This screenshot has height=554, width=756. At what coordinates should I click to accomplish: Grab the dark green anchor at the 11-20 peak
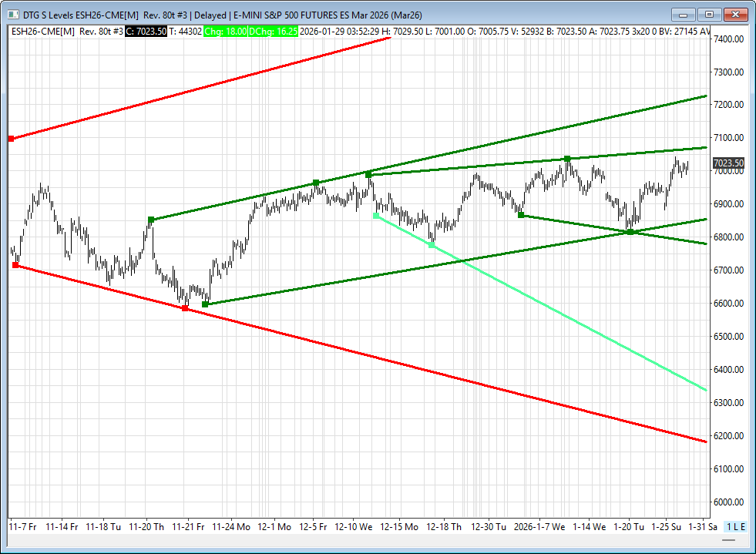151,220
